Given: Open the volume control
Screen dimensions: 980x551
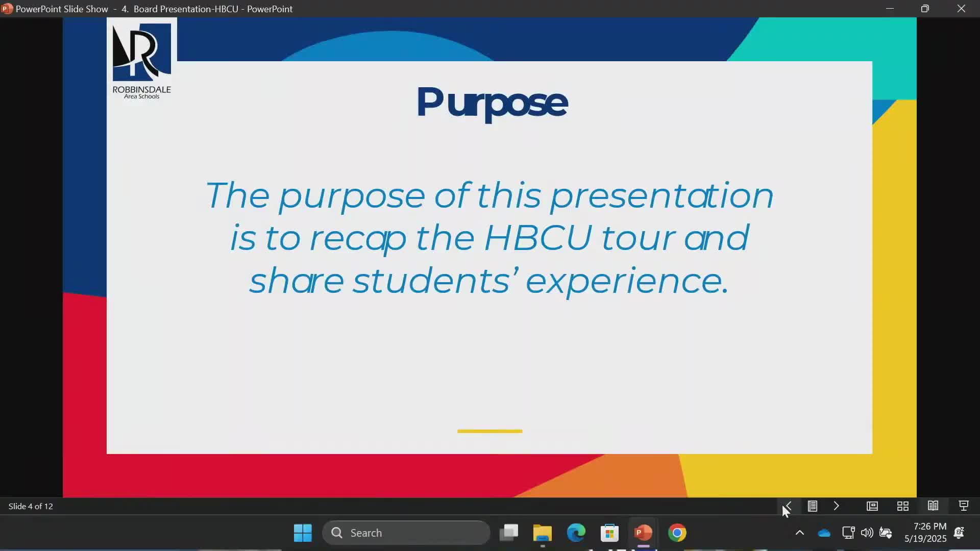Looking at the screenshot, I should point(867,533).
